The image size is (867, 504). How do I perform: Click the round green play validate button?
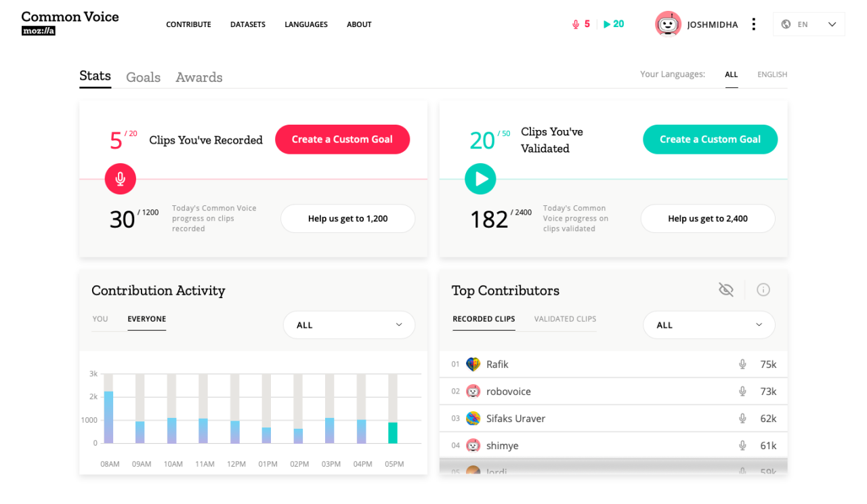click(480, 179)
